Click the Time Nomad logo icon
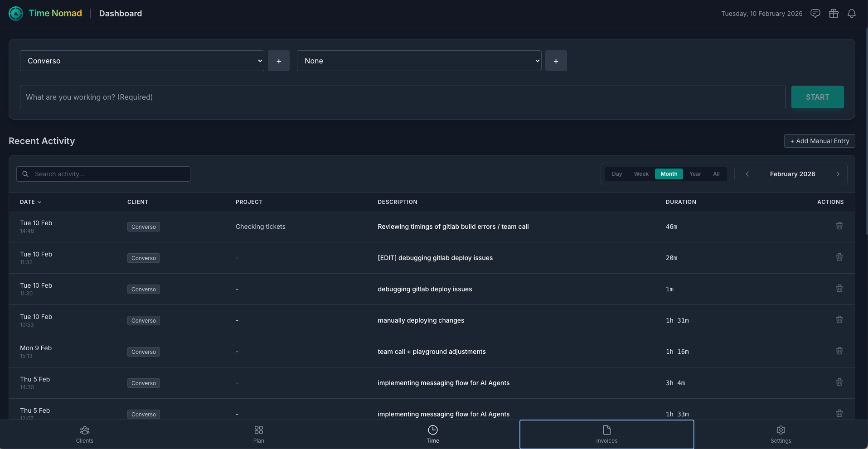The height and width of the screenshot is (449, 868). coord(16,14)
